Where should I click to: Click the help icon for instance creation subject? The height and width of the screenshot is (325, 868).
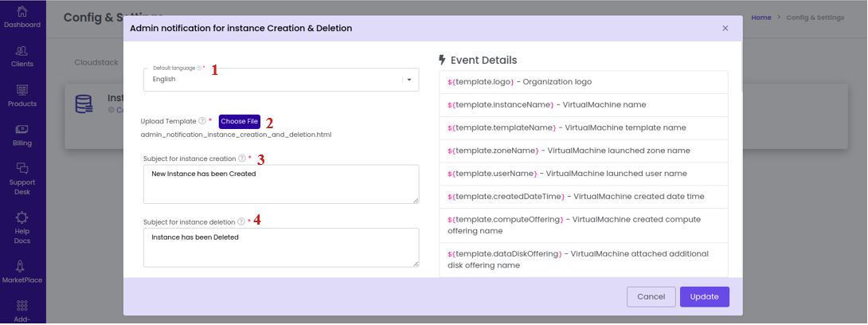241,159
